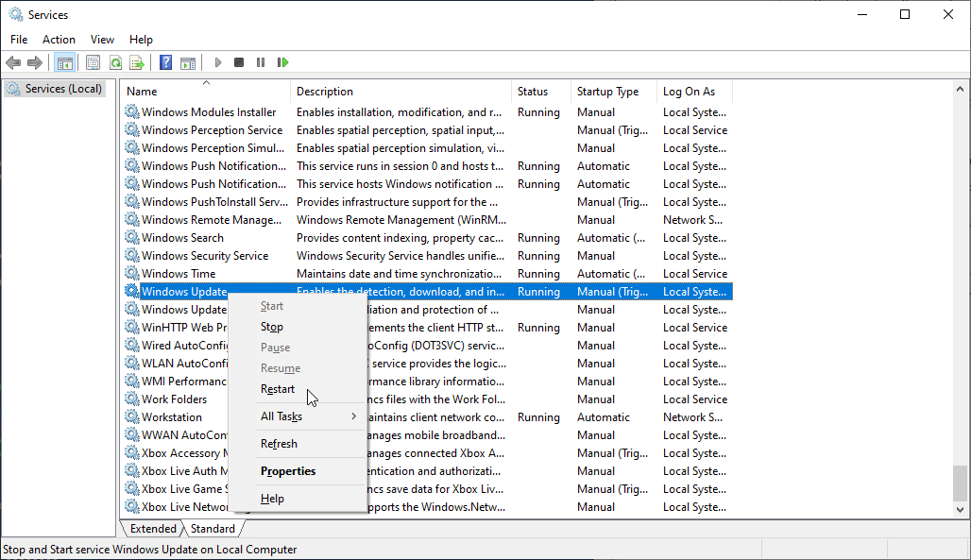This screenshot has height=560, width=971.
Task: Click the Windows Time description 'Maintains date and time synchronizatio...'
Action: 400,274
